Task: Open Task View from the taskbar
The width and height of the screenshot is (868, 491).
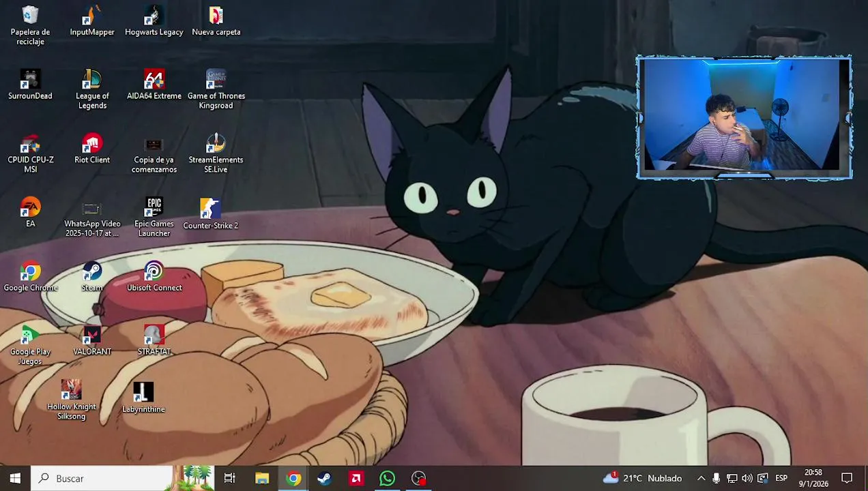Action: tap(230, 478)
